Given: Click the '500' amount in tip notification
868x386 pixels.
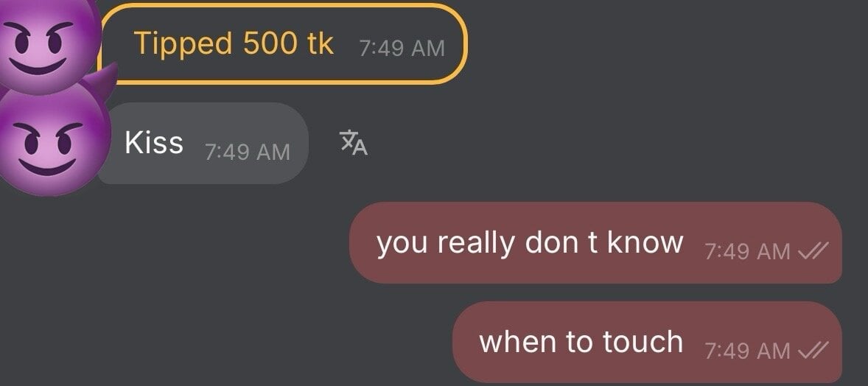Looking at the screenshot, I should (270, 43).
